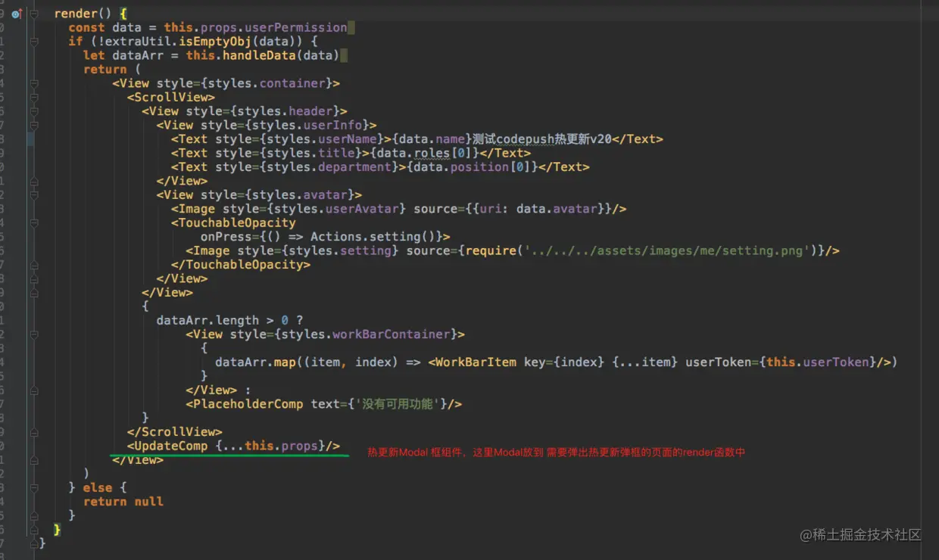Click opening '<TouchableOpacity' tag
The image size is (939, 560).
tap(233, 222)
